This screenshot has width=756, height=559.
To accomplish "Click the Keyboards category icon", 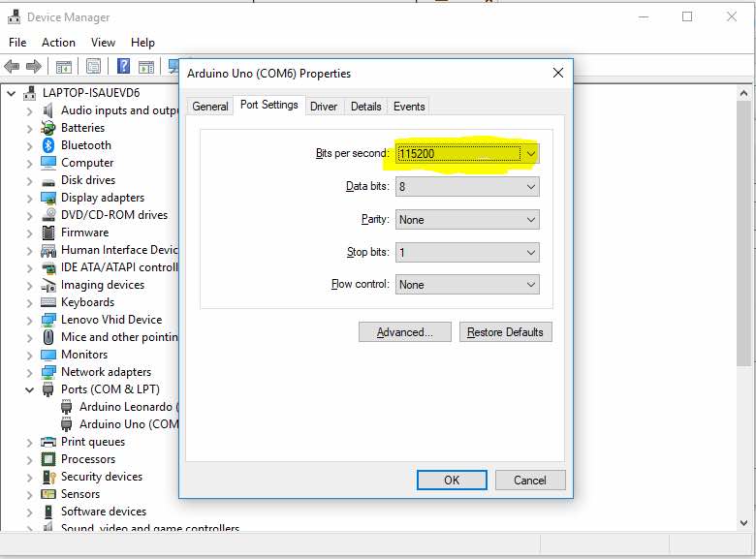I will pyautogui.click(x=48, y=302).
